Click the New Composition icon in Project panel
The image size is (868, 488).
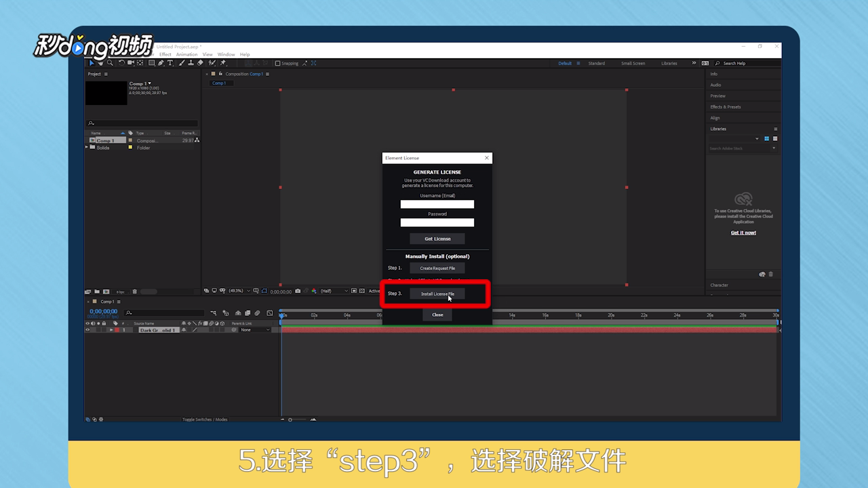[x=106, y=291]
